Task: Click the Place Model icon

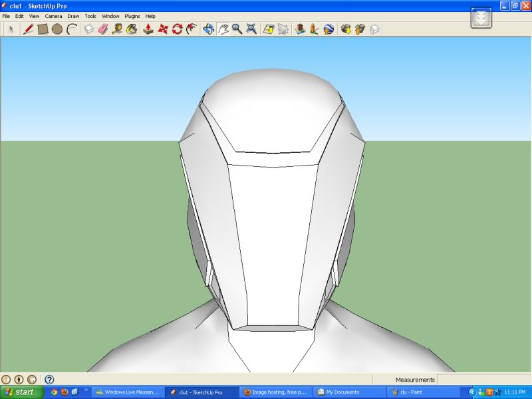Action: pyautogui.click(x=300, y=29)
